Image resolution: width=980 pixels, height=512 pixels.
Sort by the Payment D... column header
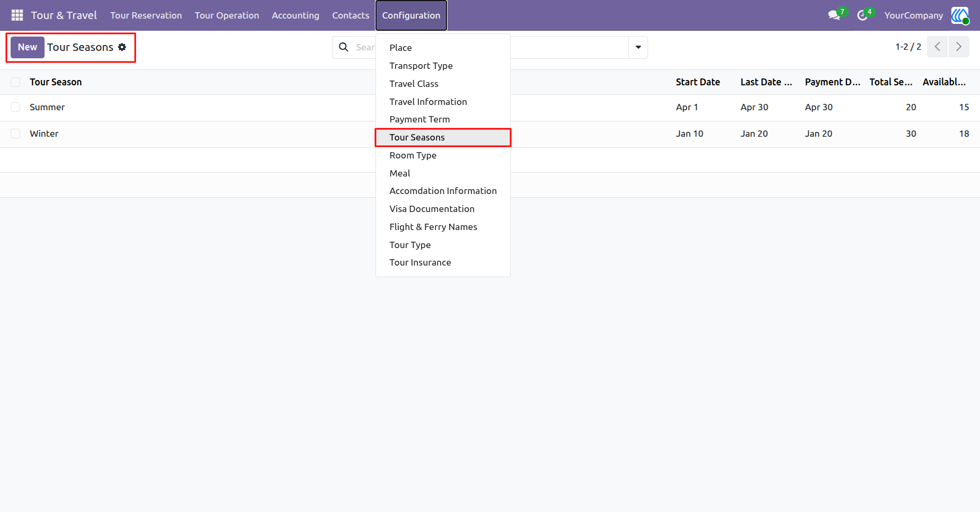pos(833,82)
